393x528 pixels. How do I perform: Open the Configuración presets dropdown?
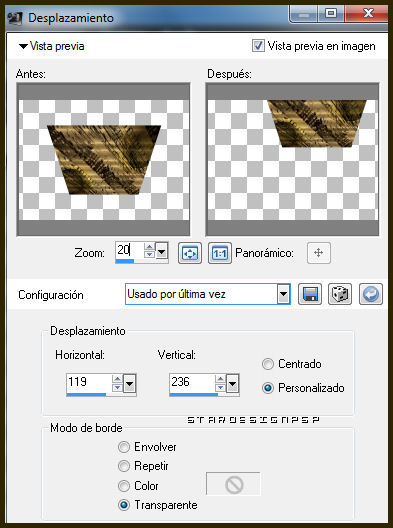(284, 294)
